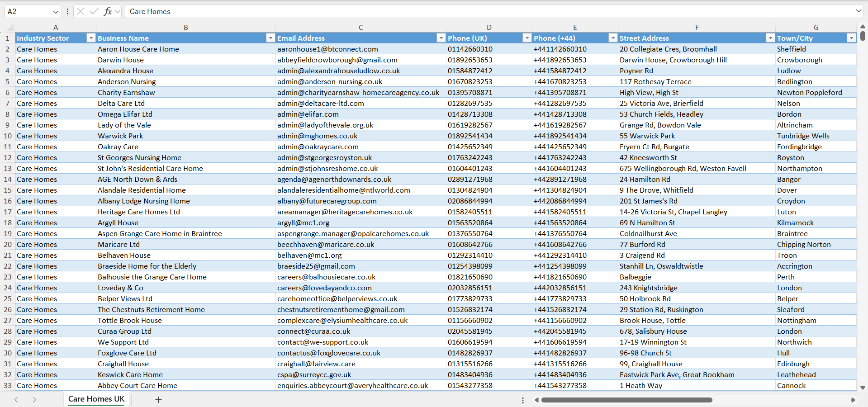Select cell Braeside Home for the Elderly
Screen dimensions: 868x407
[x=186, y=266]
